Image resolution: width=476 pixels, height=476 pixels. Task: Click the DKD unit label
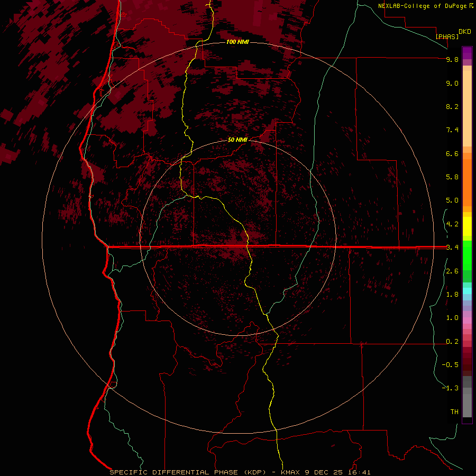point(465,32)
